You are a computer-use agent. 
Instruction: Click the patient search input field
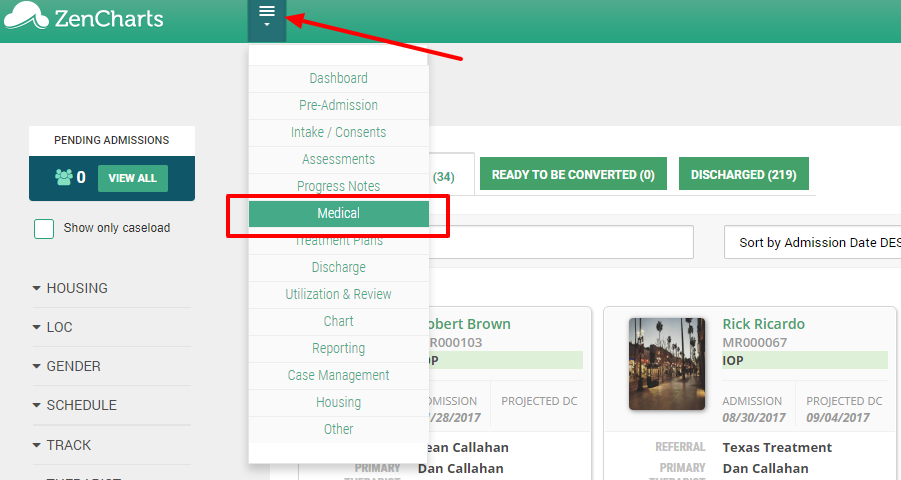click(x=561, y=242)
